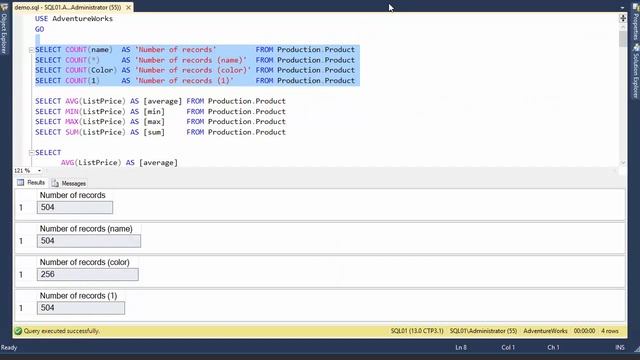Click the 504 cell under Number of records (1)

(81, 308)
